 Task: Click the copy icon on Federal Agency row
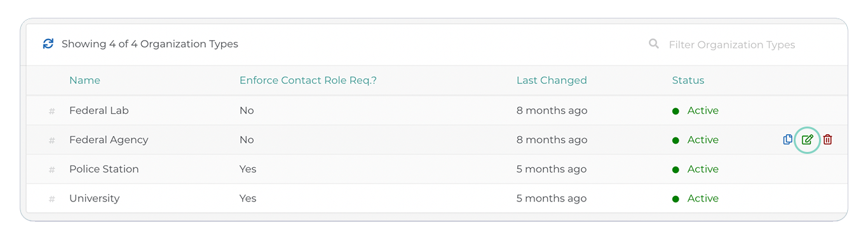788,140
